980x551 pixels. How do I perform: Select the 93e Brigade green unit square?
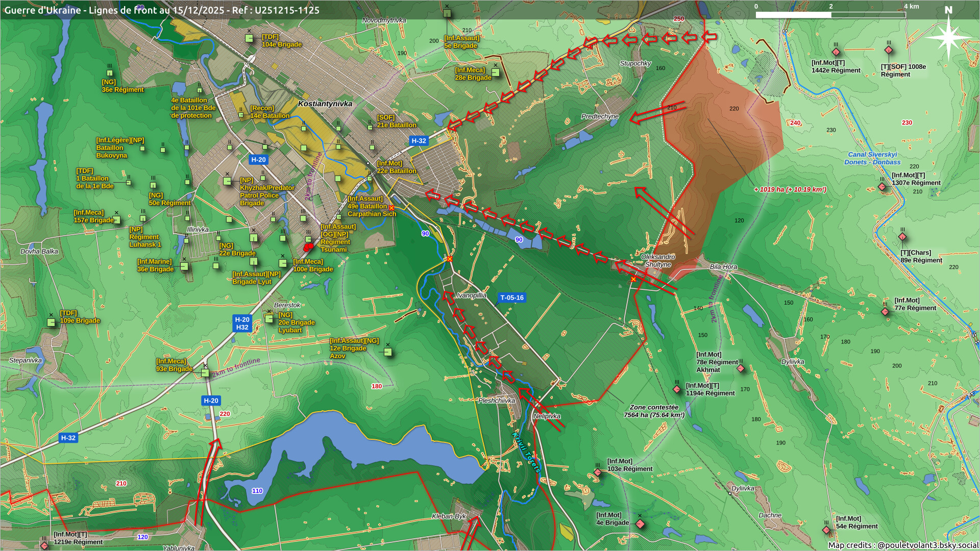coord(205,373)
